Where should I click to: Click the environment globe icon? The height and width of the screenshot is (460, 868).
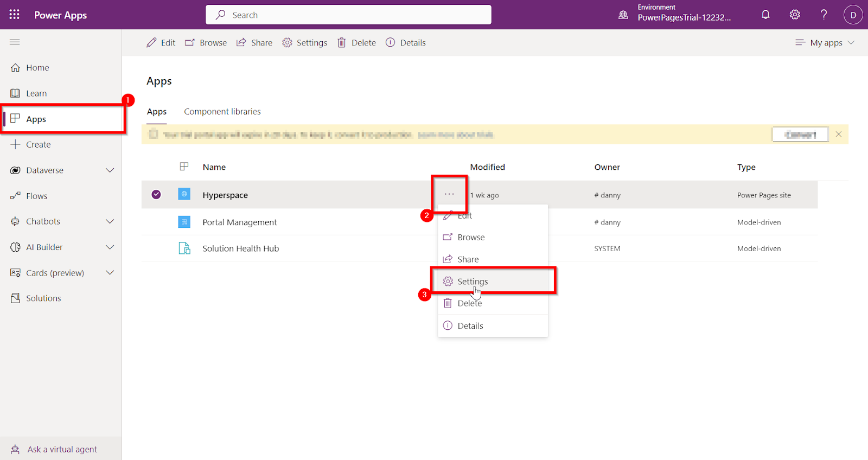[x=623, y=15]
